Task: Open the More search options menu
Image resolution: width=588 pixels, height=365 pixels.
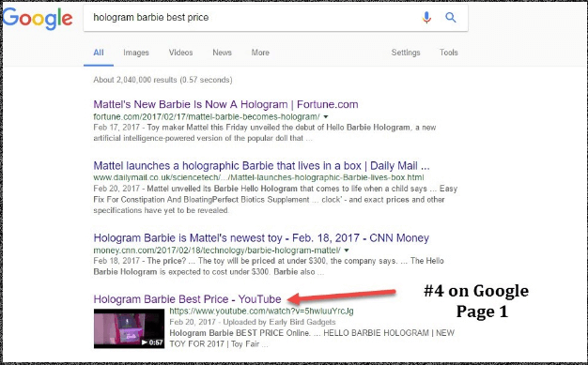Action: 260,53
